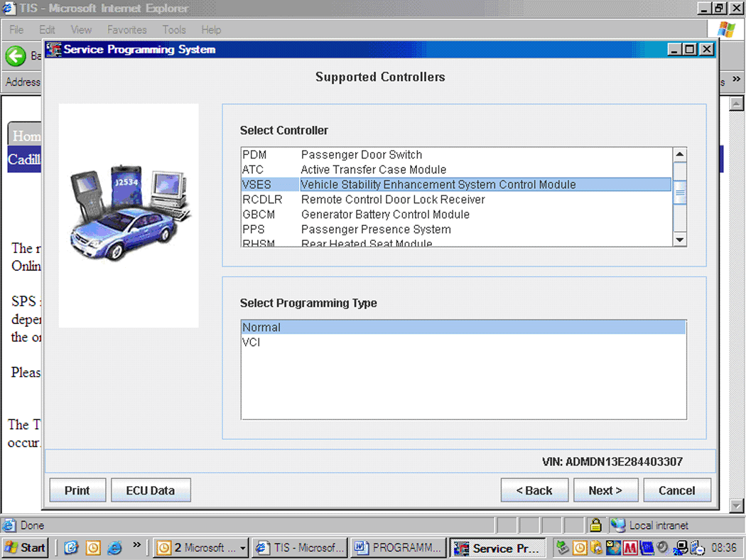Open the Windows Start menu
Viewport: 746px width, 560px height.
(x=26, y=548)
